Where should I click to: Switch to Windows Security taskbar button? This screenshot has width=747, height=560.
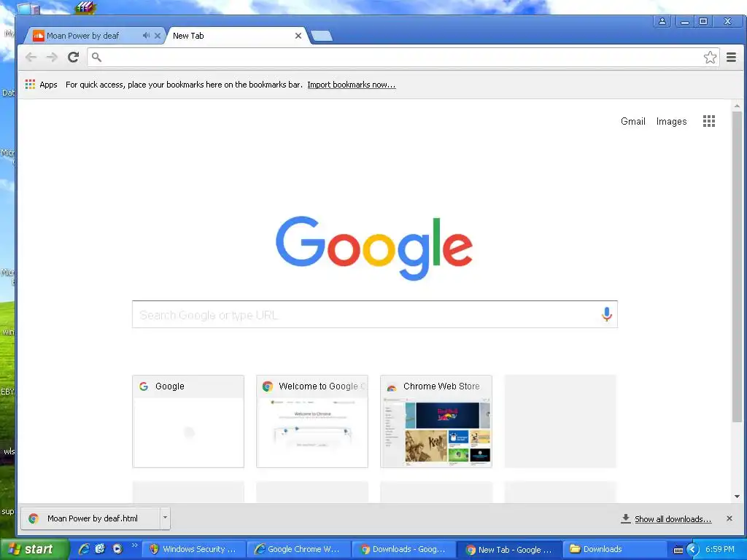(194, 550)
